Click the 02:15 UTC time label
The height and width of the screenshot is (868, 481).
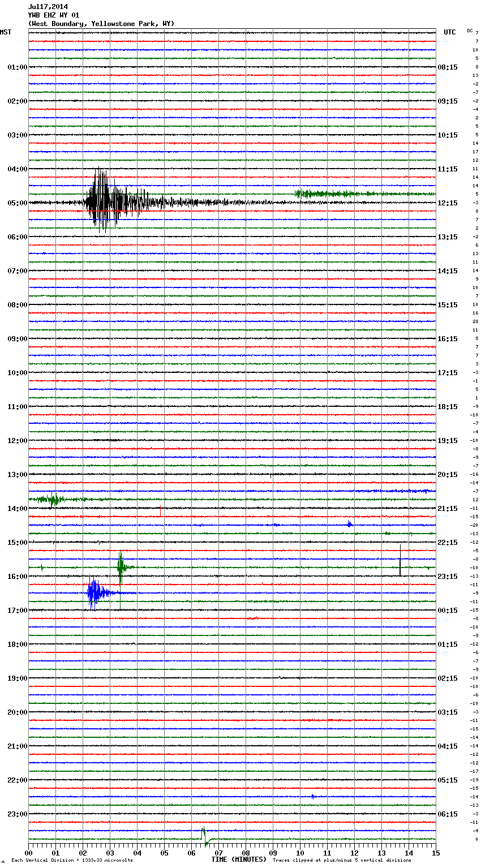(448, 678)
